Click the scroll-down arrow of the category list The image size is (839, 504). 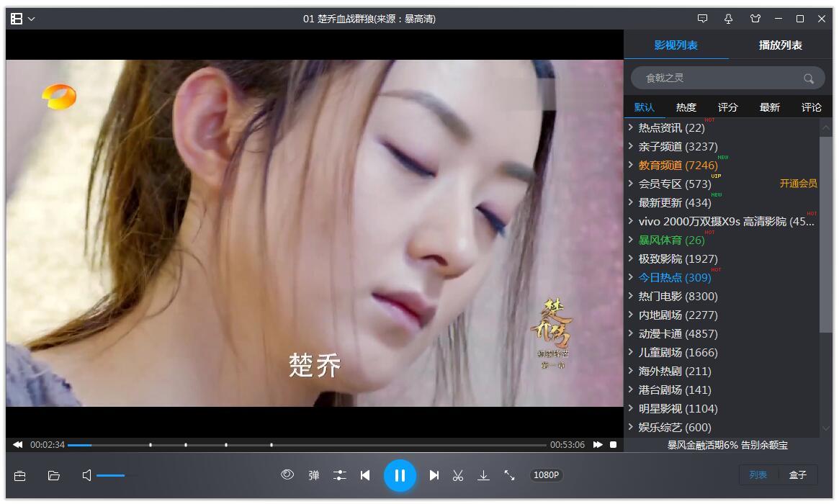point(825,428)
